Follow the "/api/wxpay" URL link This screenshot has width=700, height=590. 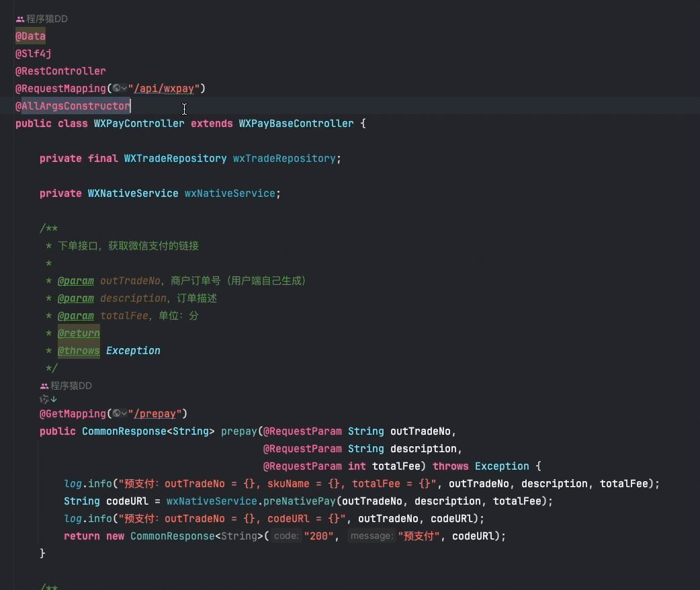tap(164, 89)
